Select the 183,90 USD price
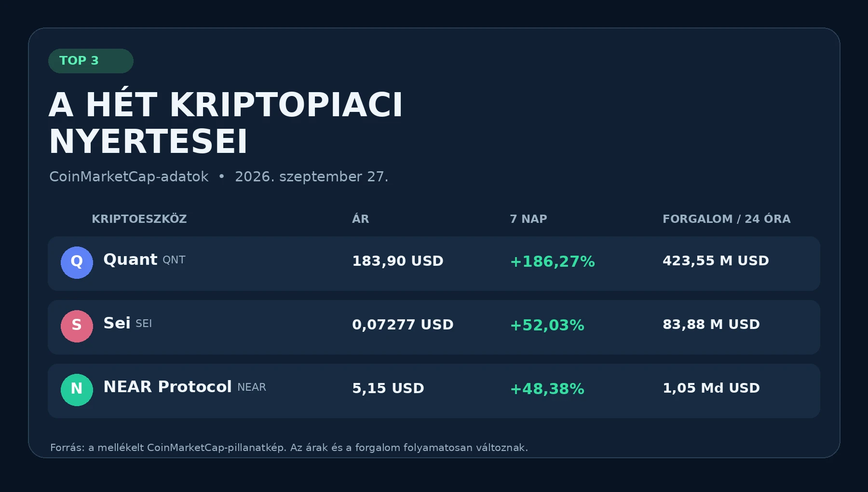 click(x=398, y=261)
